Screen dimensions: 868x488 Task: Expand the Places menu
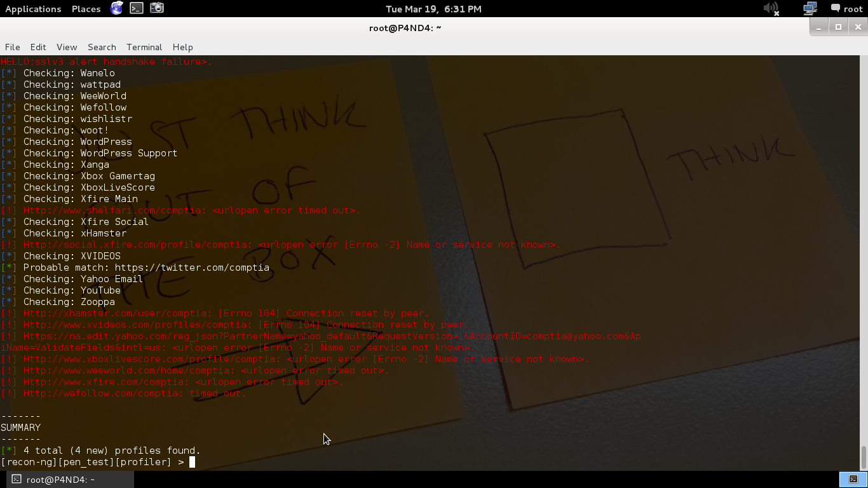coord(86,9)
